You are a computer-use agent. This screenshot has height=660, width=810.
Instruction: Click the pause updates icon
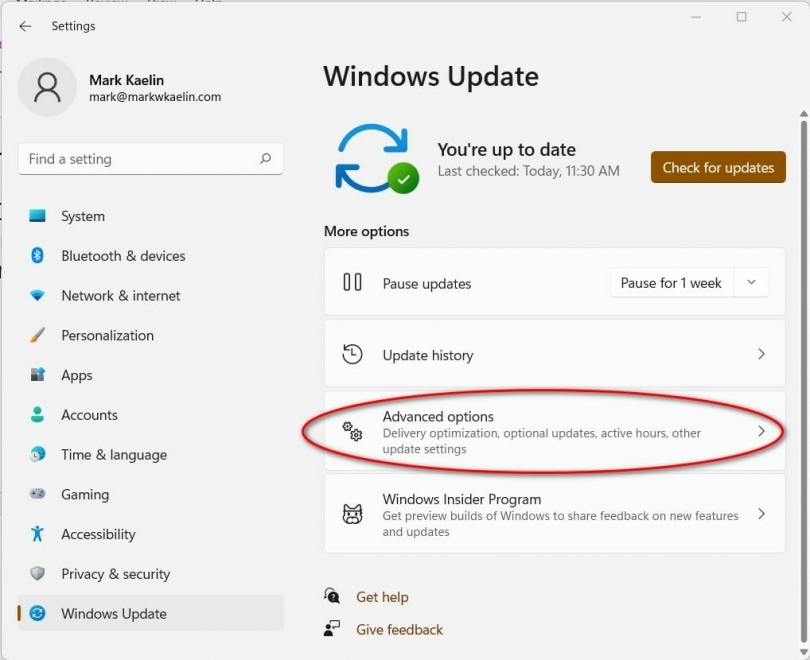[352, 283]
